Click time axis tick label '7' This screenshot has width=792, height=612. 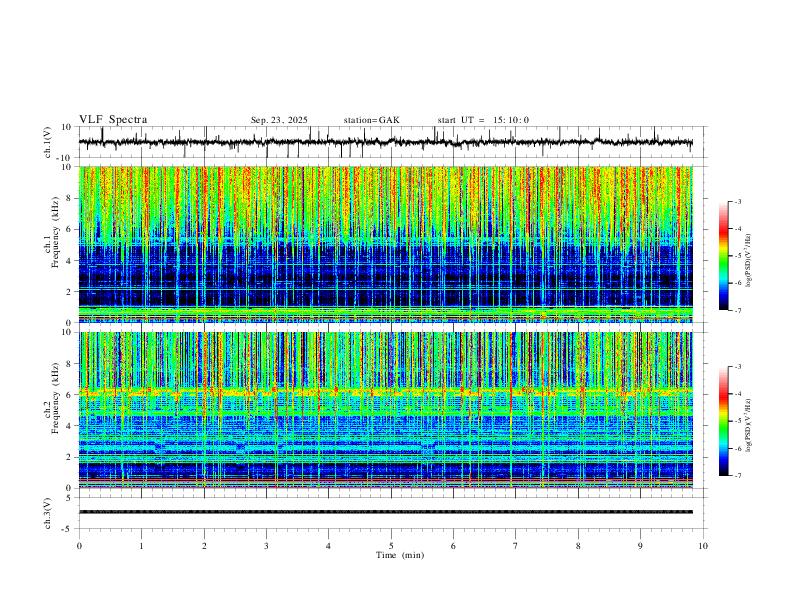click(x=516, y=546)
